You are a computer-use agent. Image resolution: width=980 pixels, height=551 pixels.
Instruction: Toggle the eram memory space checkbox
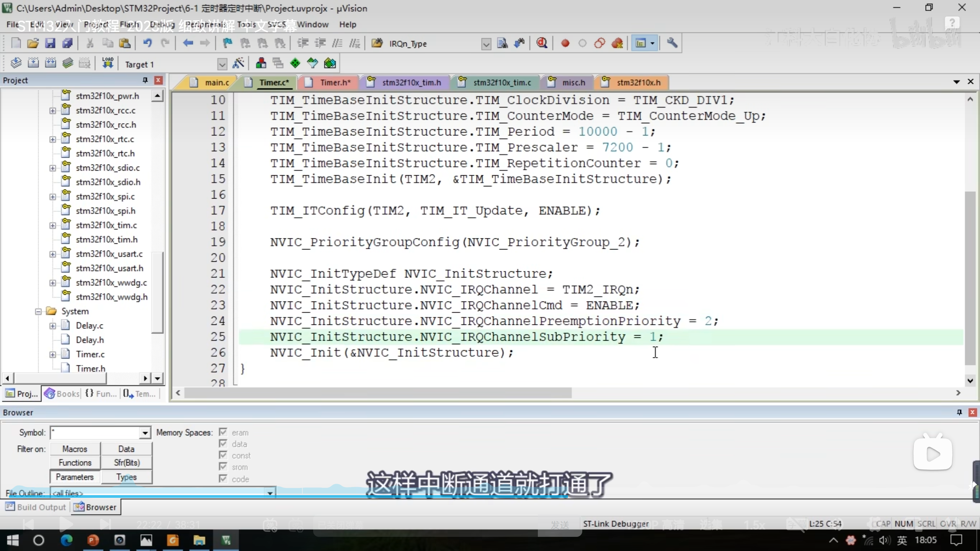pos(223,432)
